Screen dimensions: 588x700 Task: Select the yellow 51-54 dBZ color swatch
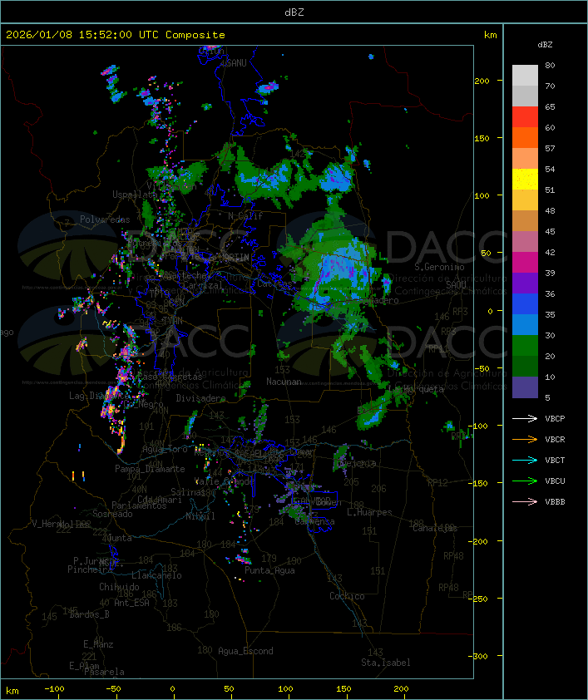pos(525,180)
